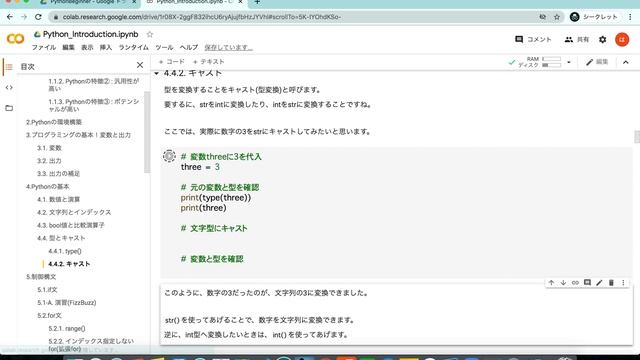The width and height of the screenshot is (640, 360).
Task: Select 4.1. 数値と演算 in contents
Action: pos(58,199)
